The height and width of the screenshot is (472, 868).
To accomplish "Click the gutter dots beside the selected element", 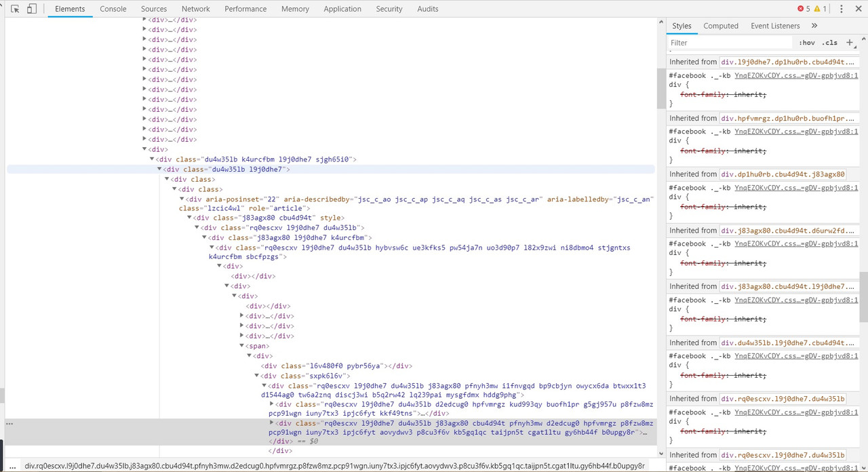I will pyautogui.click(x=9, y=423).
